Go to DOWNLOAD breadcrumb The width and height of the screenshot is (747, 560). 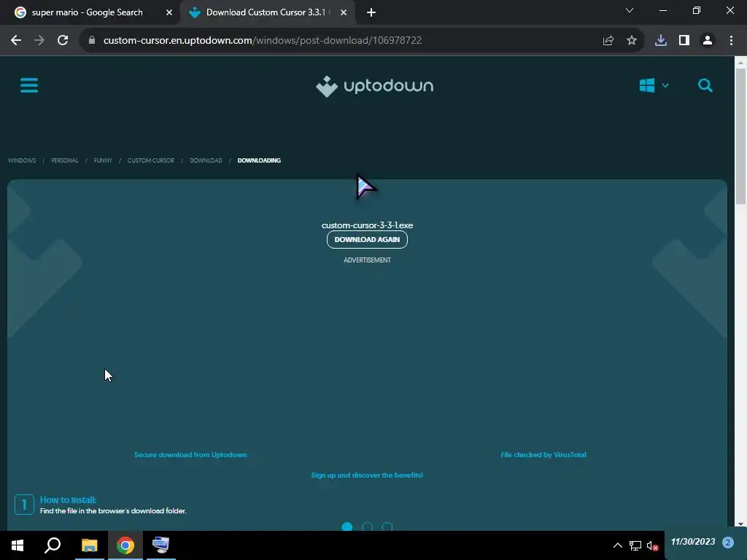tap(206, 160)
